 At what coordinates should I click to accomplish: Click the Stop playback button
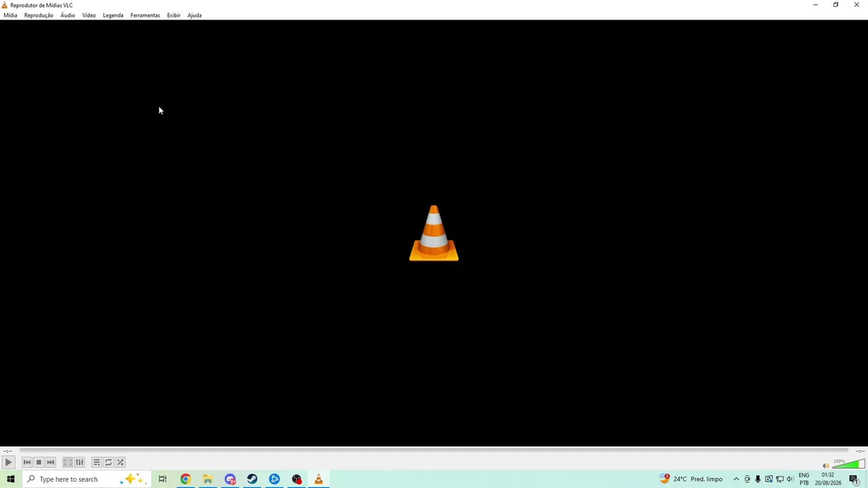39,462
